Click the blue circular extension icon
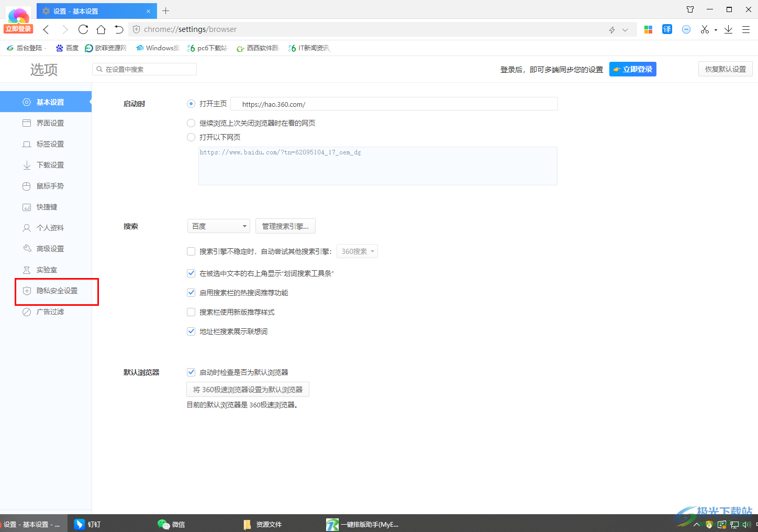Image resolution: width=758 pixels, height=532 pixels. coord(686,29)
